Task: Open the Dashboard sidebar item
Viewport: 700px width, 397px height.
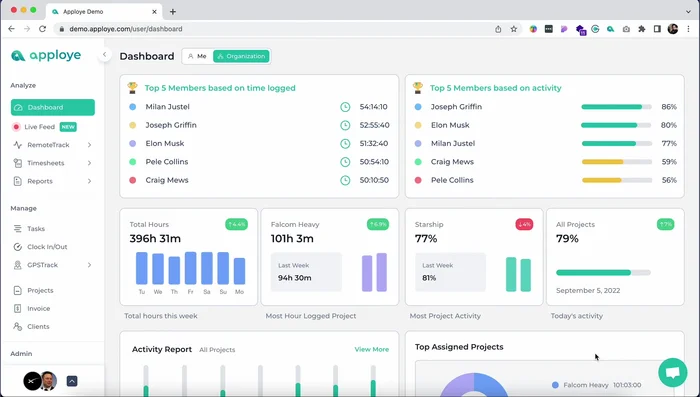Action: tap(53, 107)
